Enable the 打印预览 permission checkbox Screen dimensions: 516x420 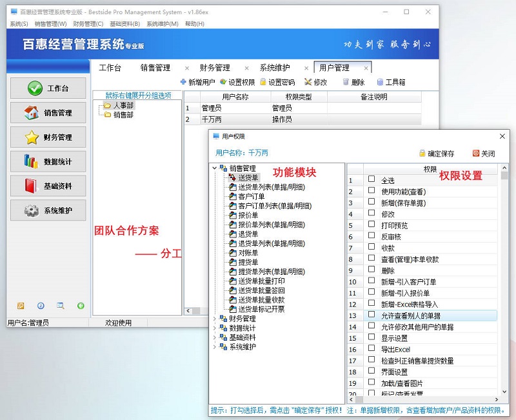pyautogui.click(x=372, y=224)
